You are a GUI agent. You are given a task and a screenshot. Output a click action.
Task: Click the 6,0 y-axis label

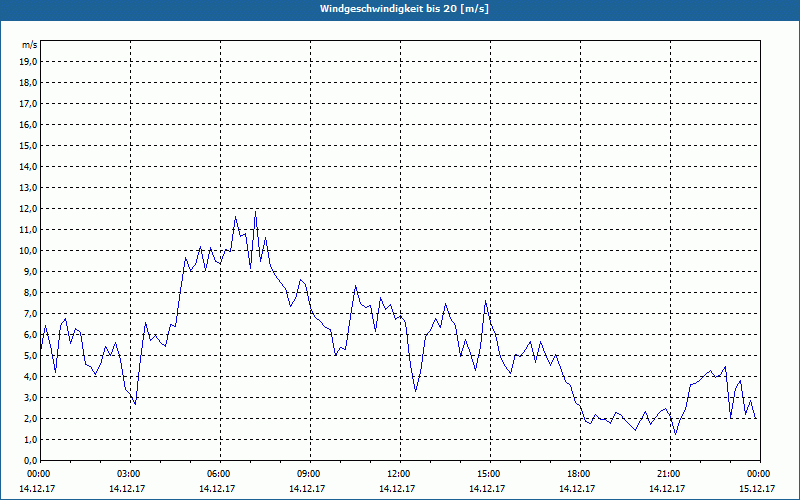pyautogui.click(x=30, y=335)
